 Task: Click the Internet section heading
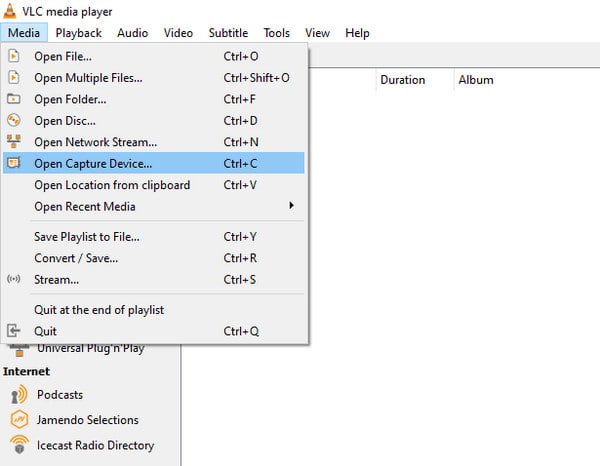point(26,371)
